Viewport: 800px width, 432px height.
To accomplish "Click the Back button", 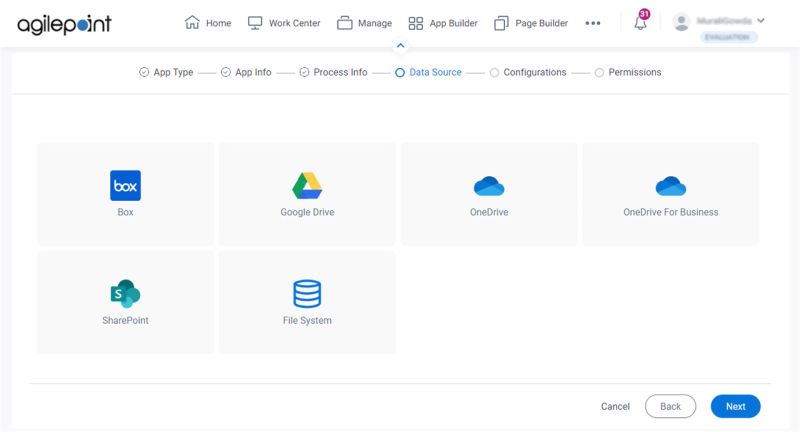I will point(670,406).
